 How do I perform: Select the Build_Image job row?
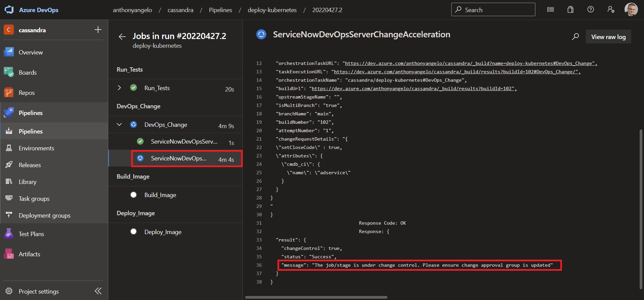[x=175, y=195]
